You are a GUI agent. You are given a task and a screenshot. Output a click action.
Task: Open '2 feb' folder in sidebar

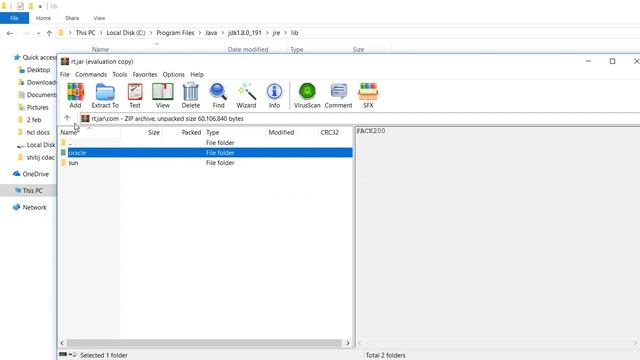click(x=30, y=120)
